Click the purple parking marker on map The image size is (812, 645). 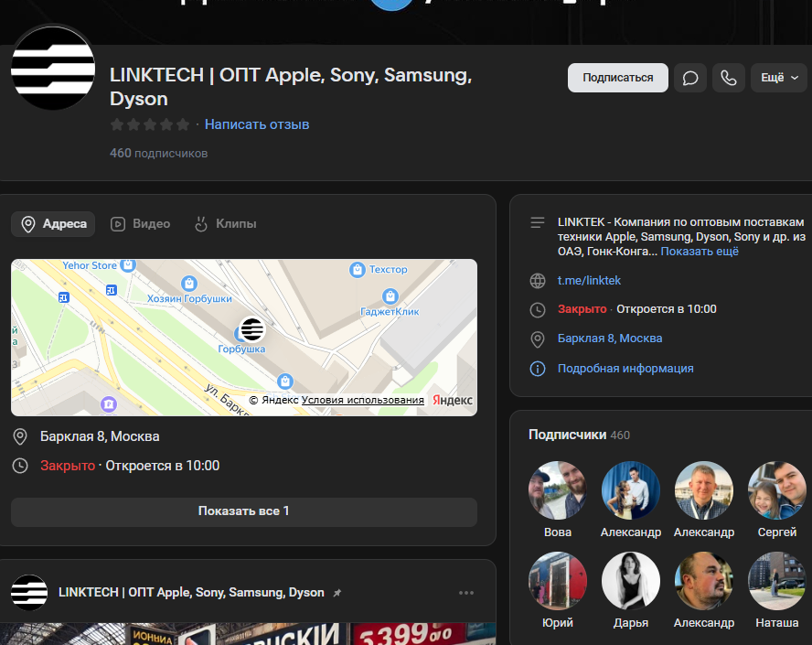tap(109, 404)
